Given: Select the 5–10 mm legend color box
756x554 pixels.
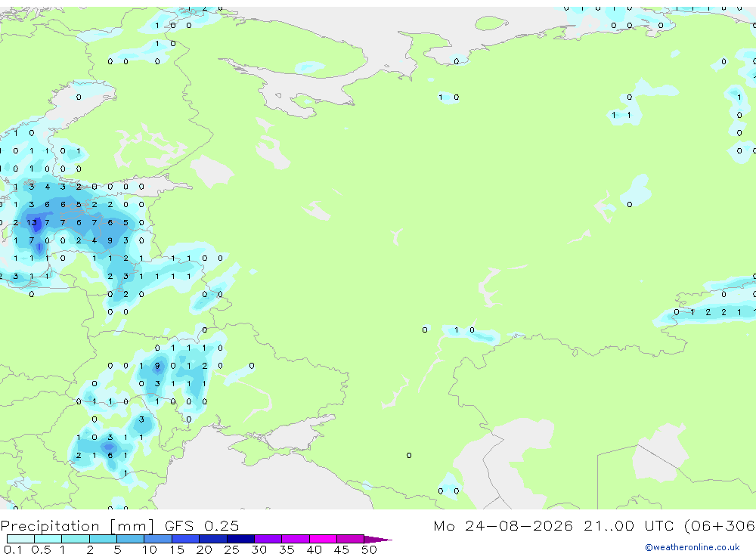Looking at the screenshot, I should [131, 539].
